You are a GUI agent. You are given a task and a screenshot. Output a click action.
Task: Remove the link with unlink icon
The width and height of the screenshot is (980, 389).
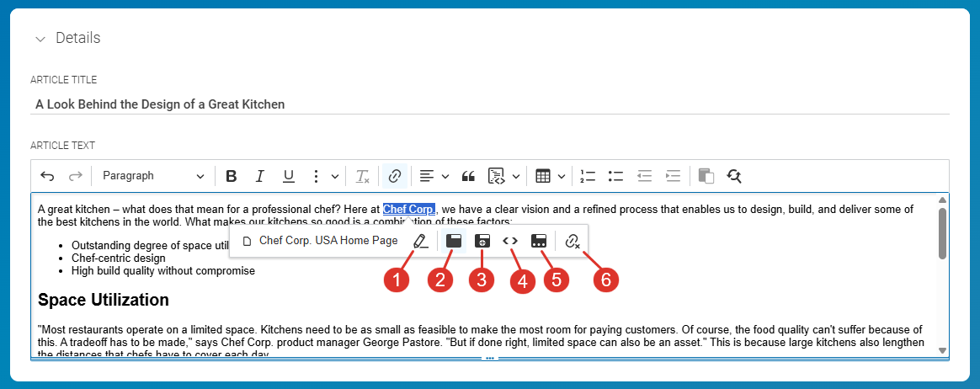coord(573,241)
